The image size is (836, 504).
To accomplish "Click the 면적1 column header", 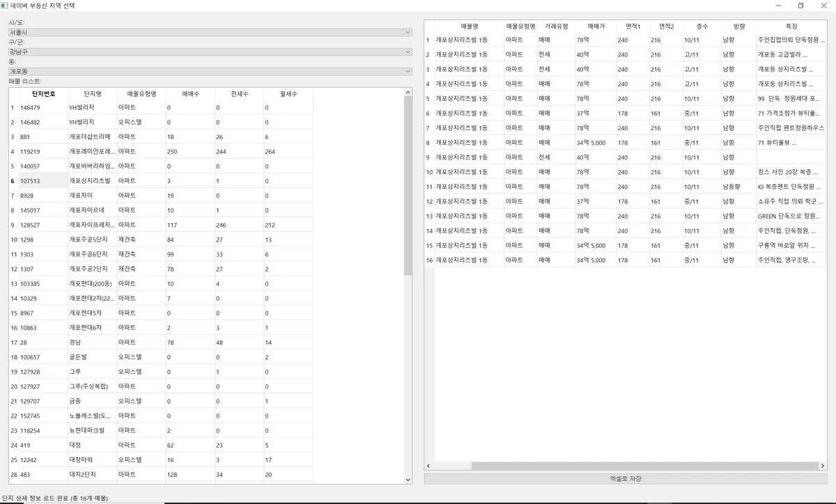I will 633,26.
